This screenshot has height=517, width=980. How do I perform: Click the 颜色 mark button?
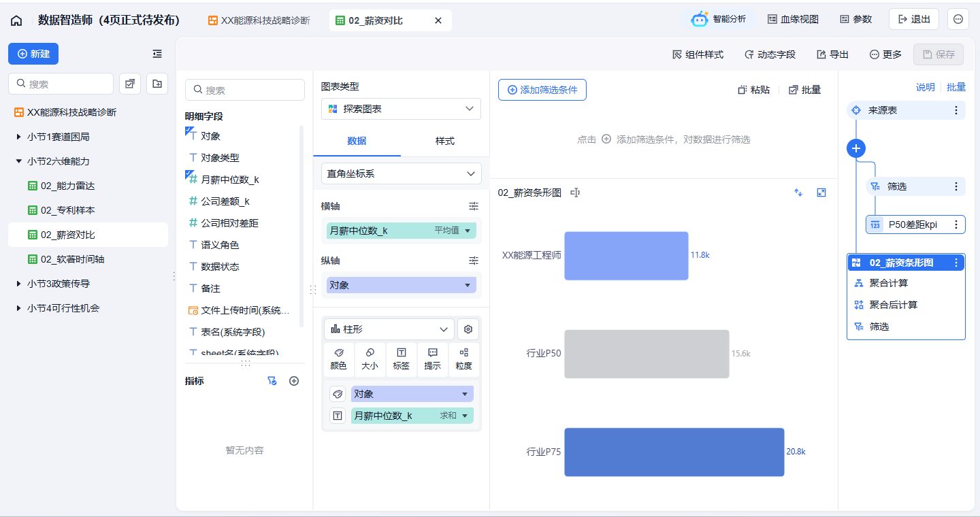338,359
